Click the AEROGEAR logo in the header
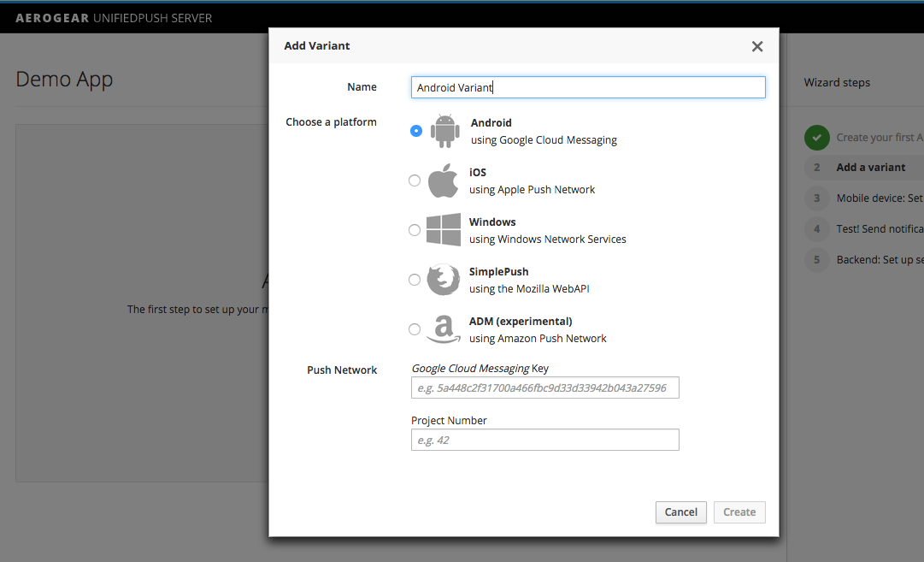 coord(51,17)
